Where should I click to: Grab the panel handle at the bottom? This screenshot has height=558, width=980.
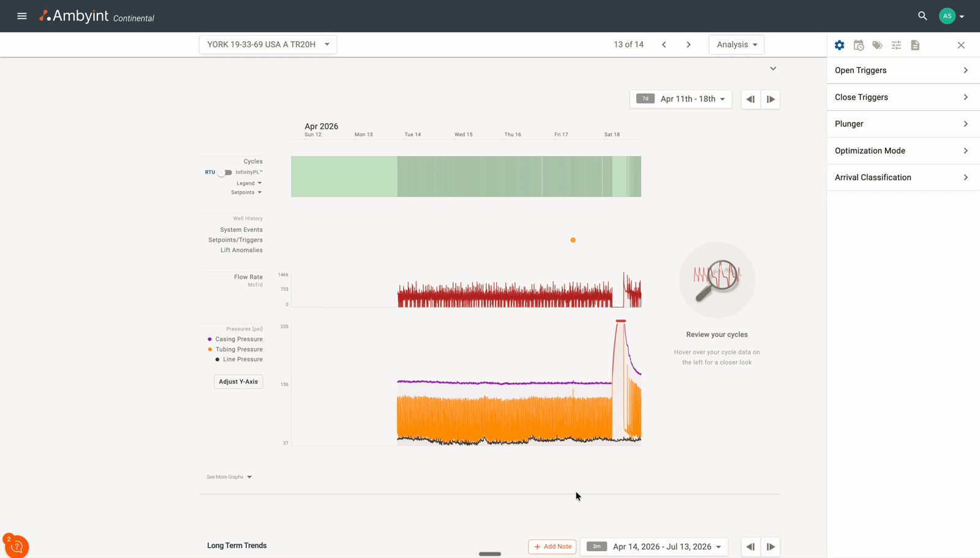490,554
